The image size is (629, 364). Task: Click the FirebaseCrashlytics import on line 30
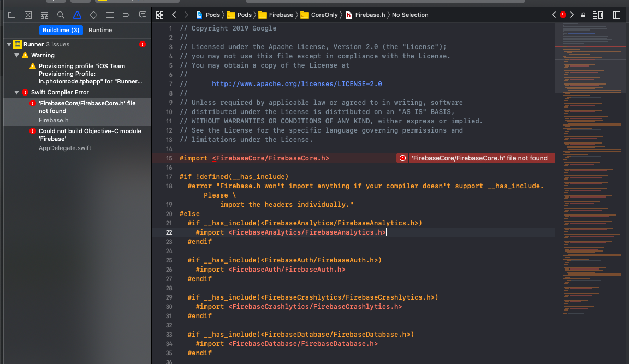coord(299,307)
